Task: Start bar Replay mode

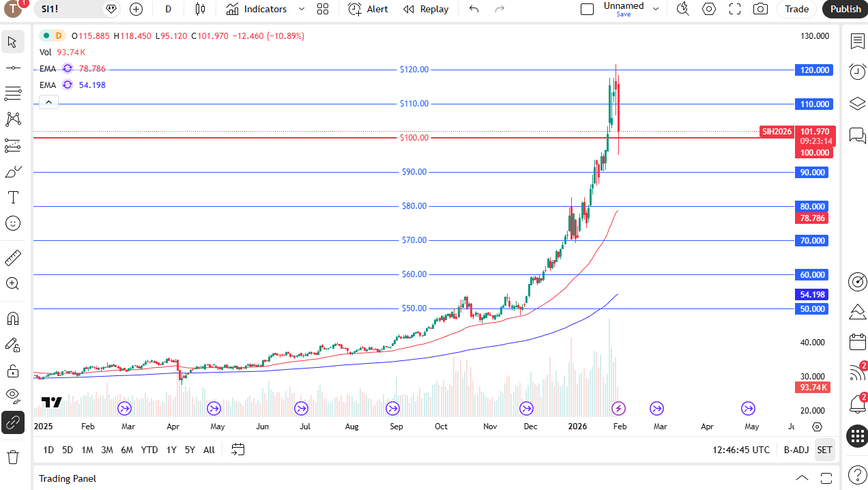Action: [x=426, y=9]
